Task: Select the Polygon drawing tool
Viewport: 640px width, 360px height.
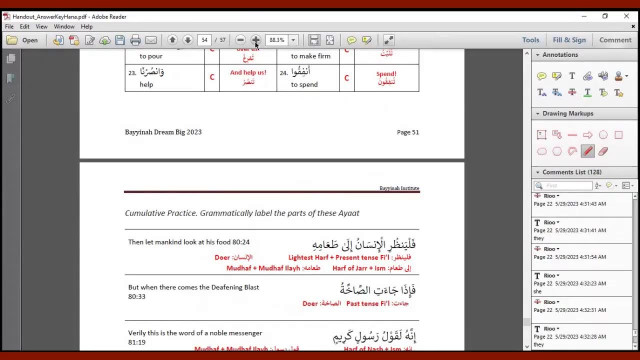Action: pos(557,151)
